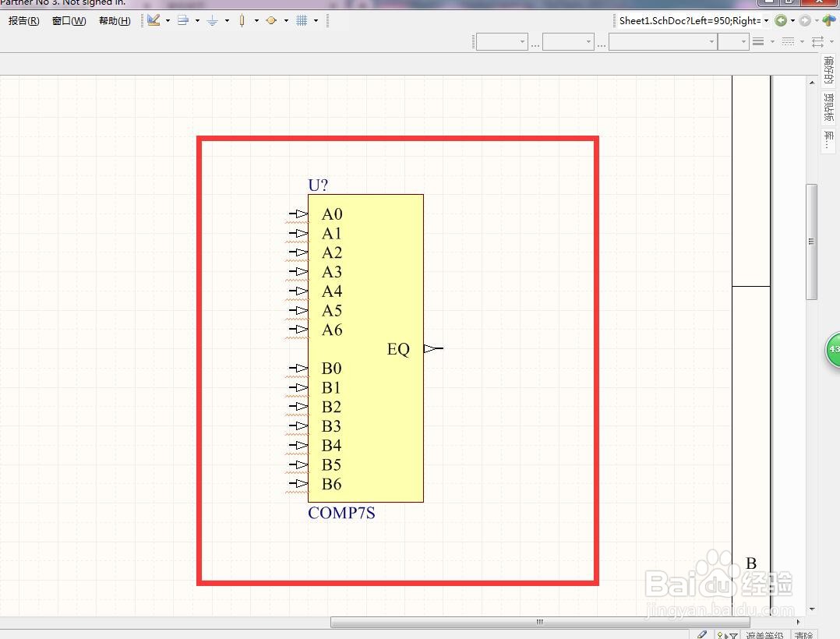Click the line style dashed icon
The image size is (840, 639).
[x=788, y=42]
